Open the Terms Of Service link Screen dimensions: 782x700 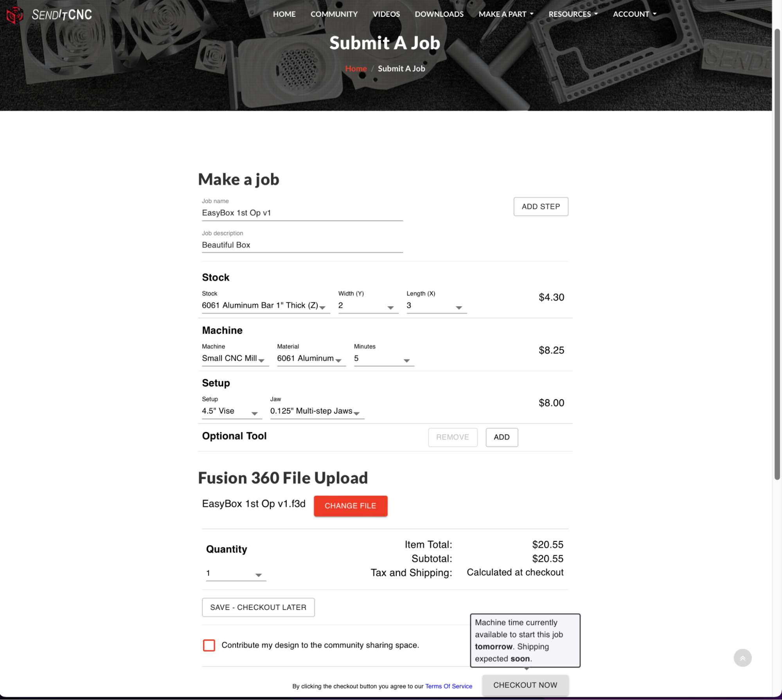click(x=448, y=686)
